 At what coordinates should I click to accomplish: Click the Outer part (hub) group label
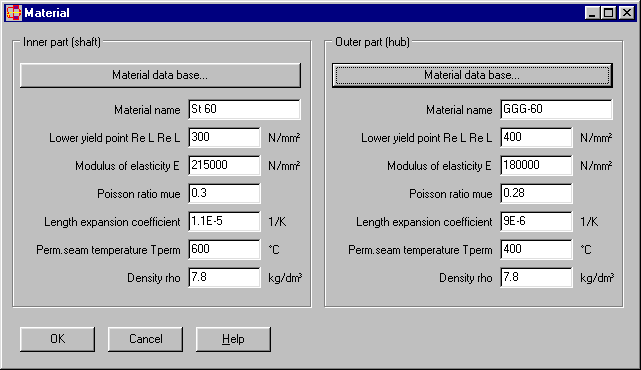pyautogui.click(x=372, y=42)
